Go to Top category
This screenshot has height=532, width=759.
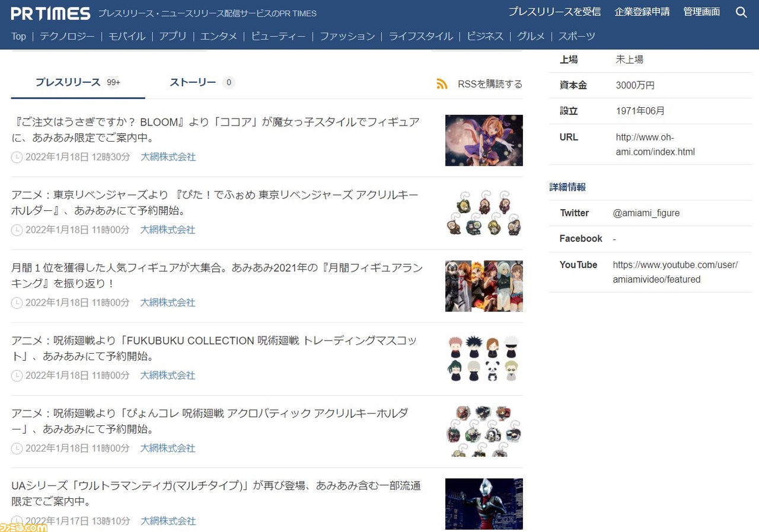(x=18, y=36)
